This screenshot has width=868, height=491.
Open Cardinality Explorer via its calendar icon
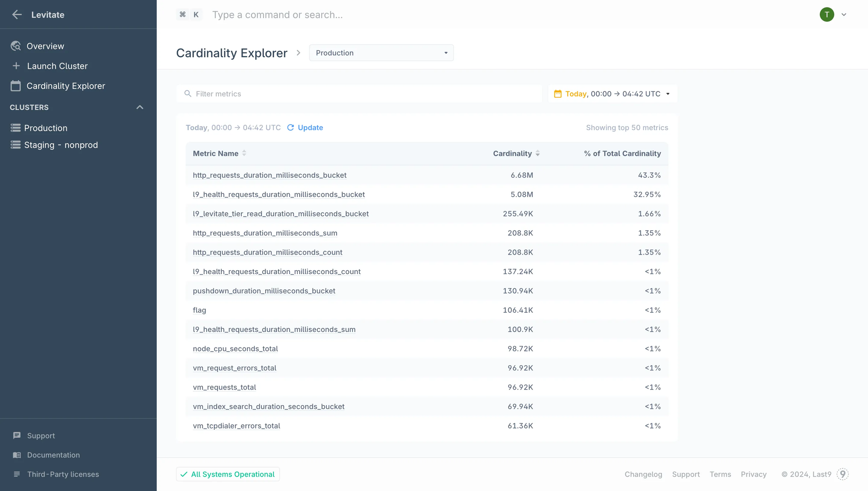click(16, 85)
